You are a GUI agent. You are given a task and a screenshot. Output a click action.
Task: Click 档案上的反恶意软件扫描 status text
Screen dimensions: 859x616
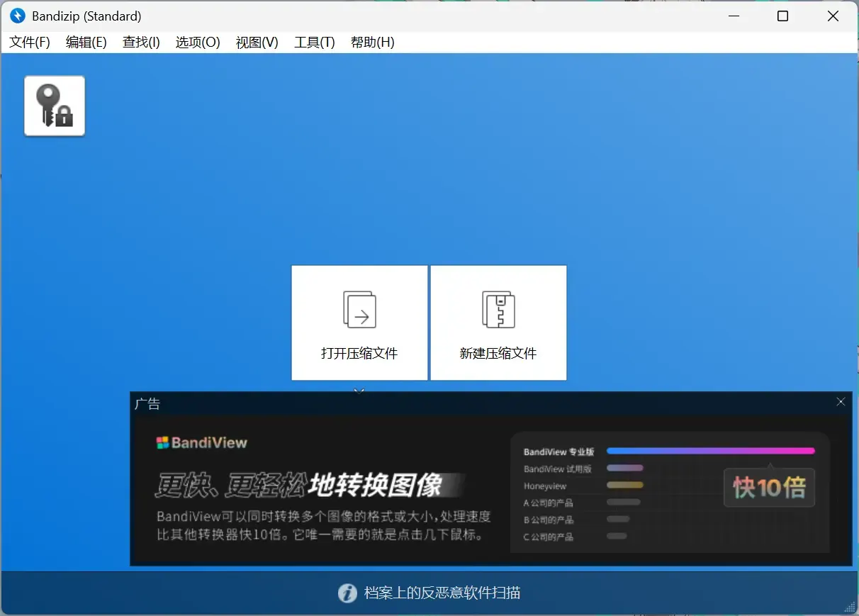coord(442,593)
